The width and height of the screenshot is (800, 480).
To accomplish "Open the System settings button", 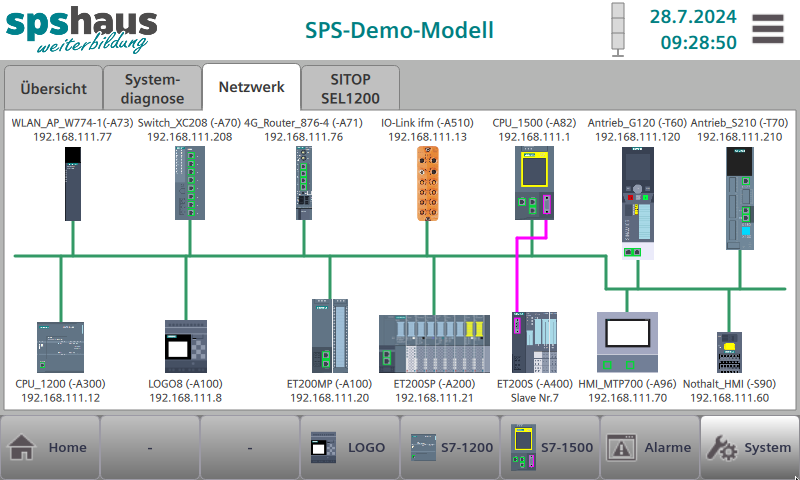I will click(749, 447).
